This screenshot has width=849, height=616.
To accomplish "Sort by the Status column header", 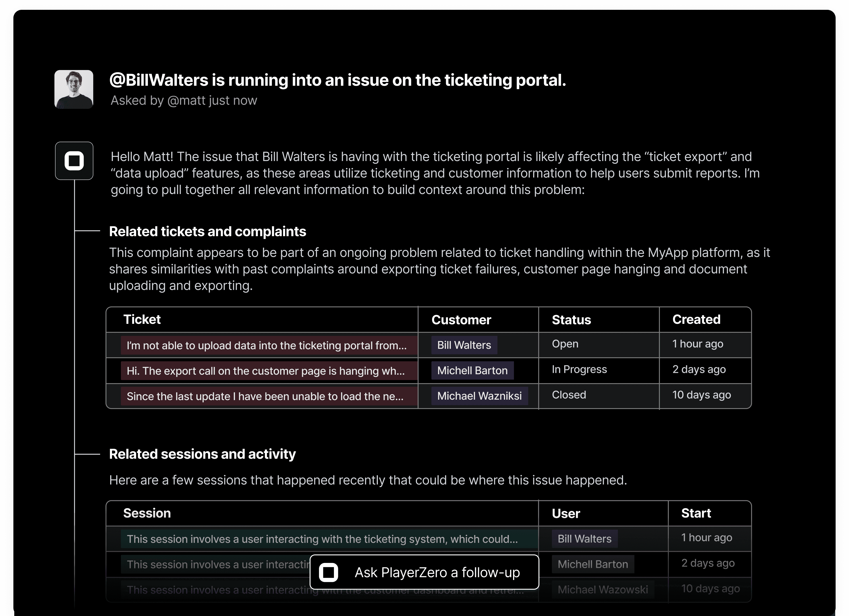I will [571, 320].
